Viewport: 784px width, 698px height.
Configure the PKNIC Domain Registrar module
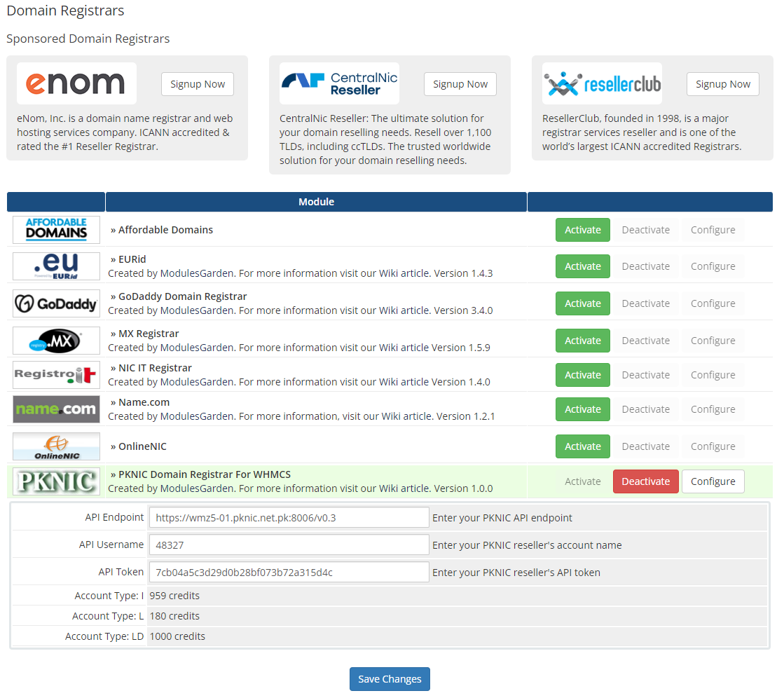[x=713, y=481]
